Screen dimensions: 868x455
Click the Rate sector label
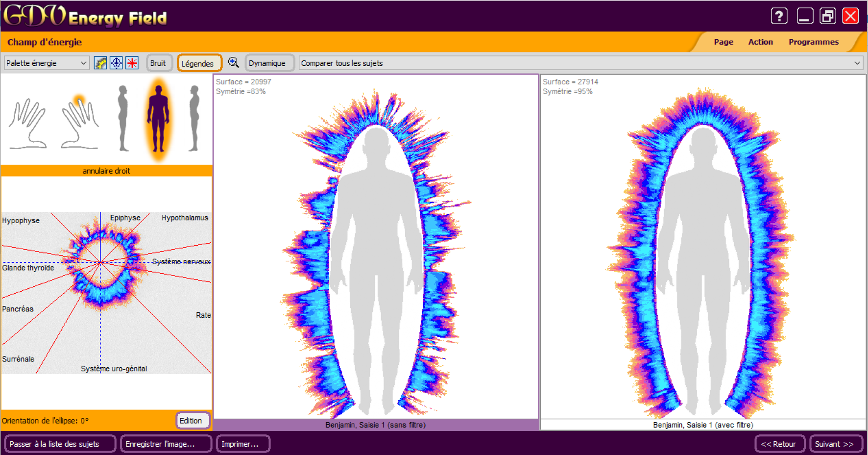[203, 315]
